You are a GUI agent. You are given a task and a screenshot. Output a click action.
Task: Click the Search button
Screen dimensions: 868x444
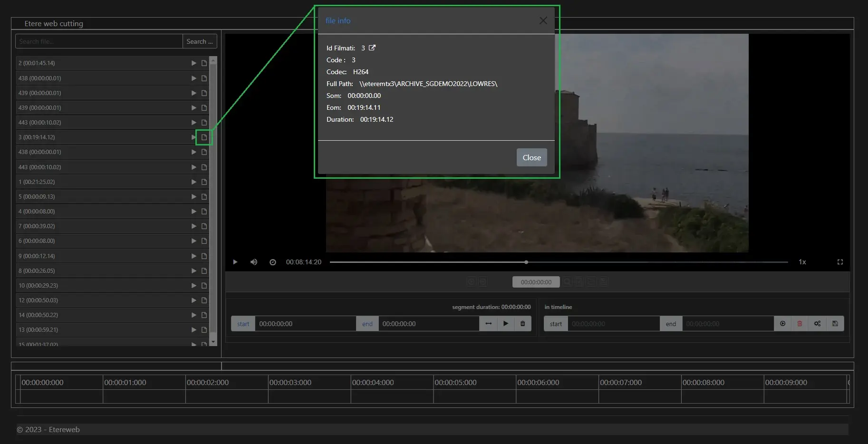[200, 41]
